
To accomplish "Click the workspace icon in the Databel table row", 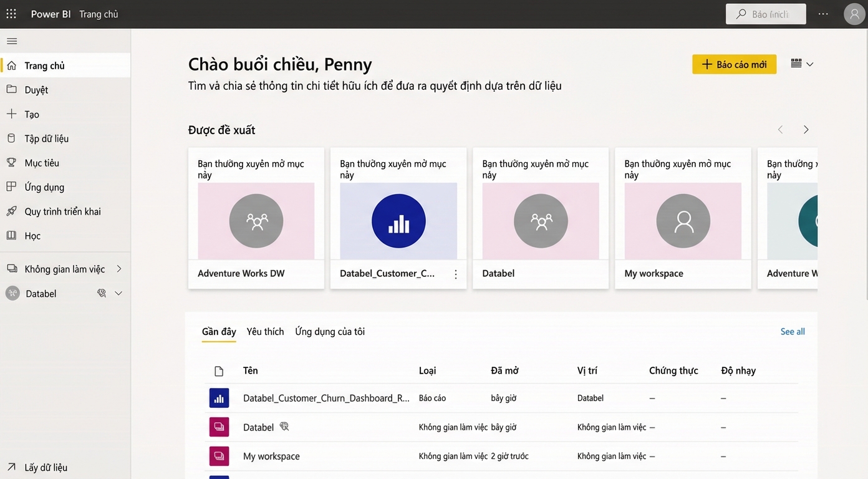I will point(219,427).
